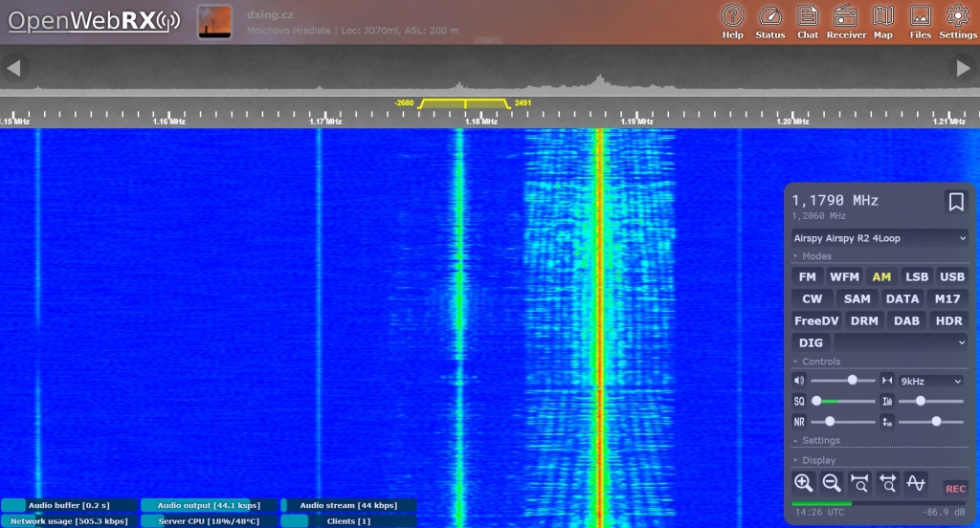Open the Help page icon

pos(732,21)
